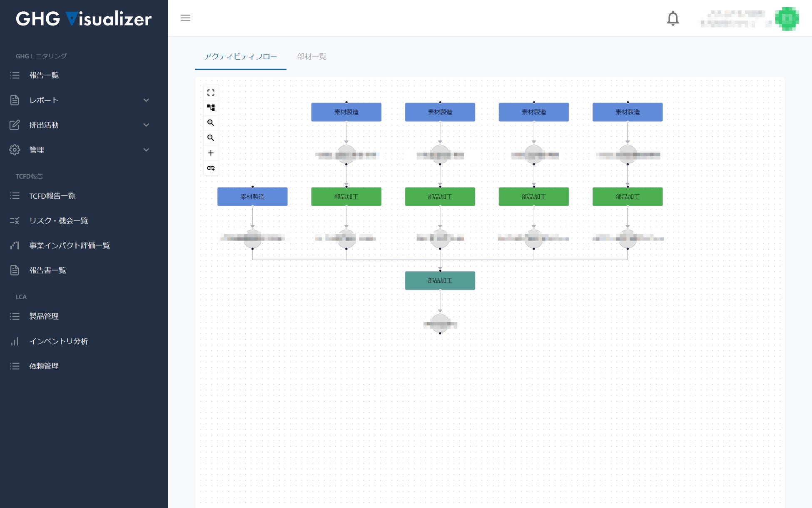The image size is (812, 508).
Task: Select the leftmost blue 素材製造 node
Action: coord(252,197)
